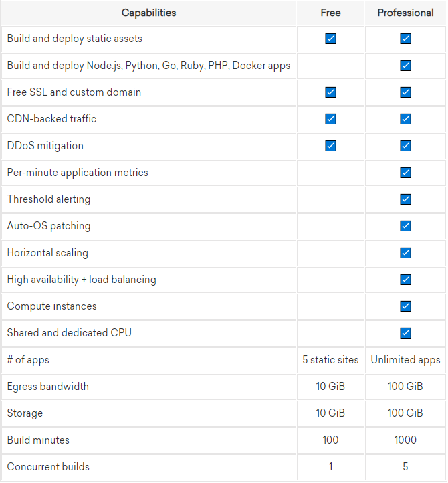This screenshot has height=483, width=448.
Task: Click the Professional Build minutes value 1000
Action: click(x=405, y=440)
